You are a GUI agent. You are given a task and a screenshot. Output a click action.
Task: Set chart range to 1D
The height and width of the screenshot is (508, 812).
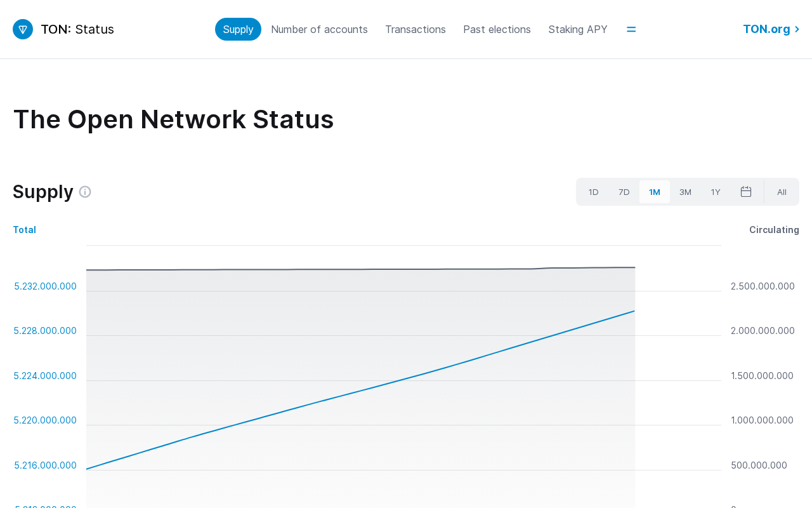(593, 192)
